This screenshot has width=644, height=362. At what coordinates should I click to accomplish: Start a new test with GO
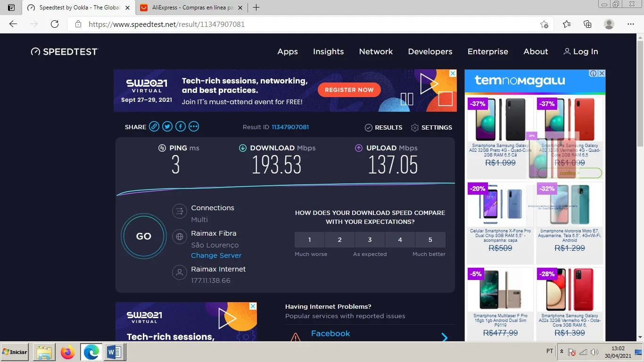click(144, 237)
